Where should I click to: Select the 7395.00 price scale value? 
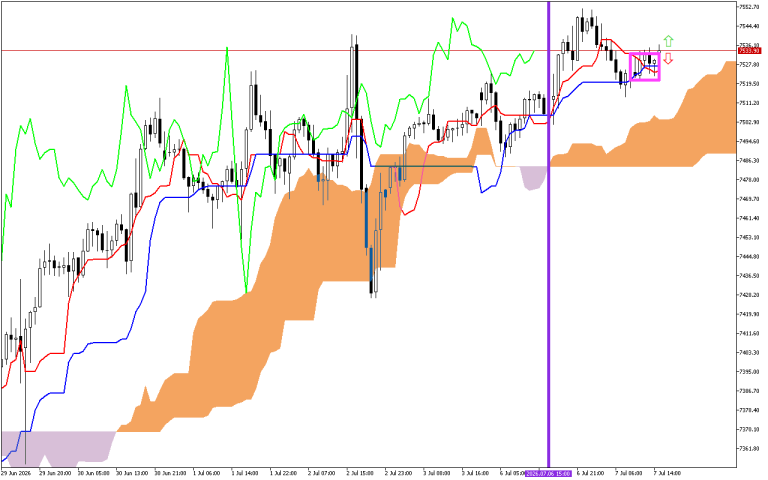749,372
